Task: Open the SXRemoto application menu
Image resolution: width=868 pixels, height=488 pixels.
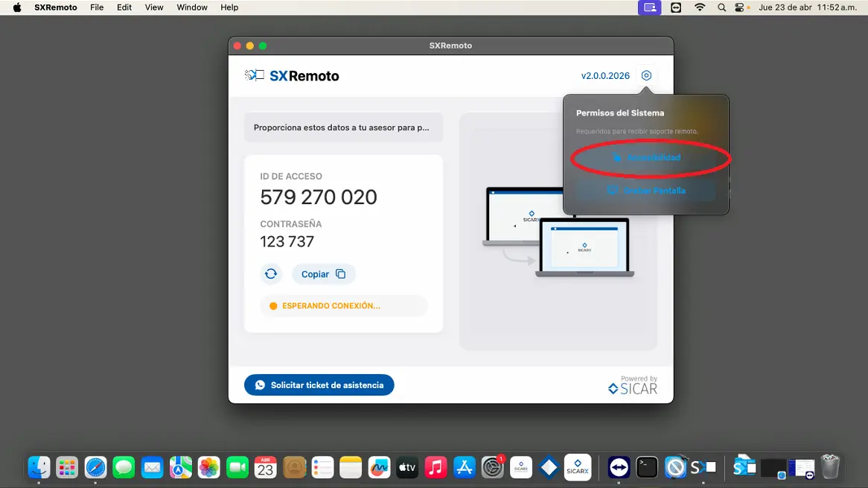Action: click(x=55, y=7)
